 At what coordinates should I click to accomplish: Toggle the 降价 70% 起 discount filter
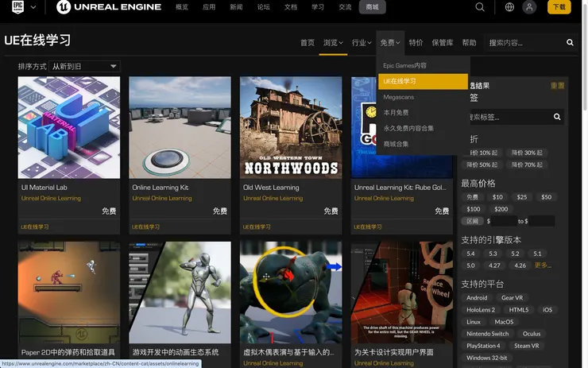tap(527, 165)
